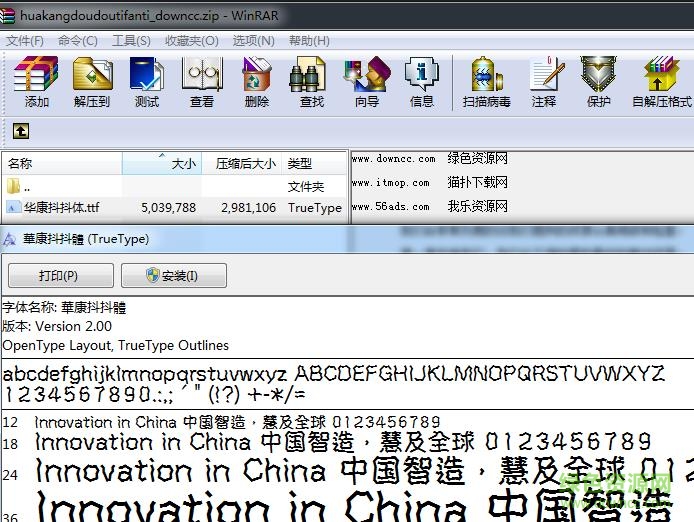The width and height of the screenshot is (694, 522).
Task: Click the Protect (保护) shield icon
Action: [598, 74]
